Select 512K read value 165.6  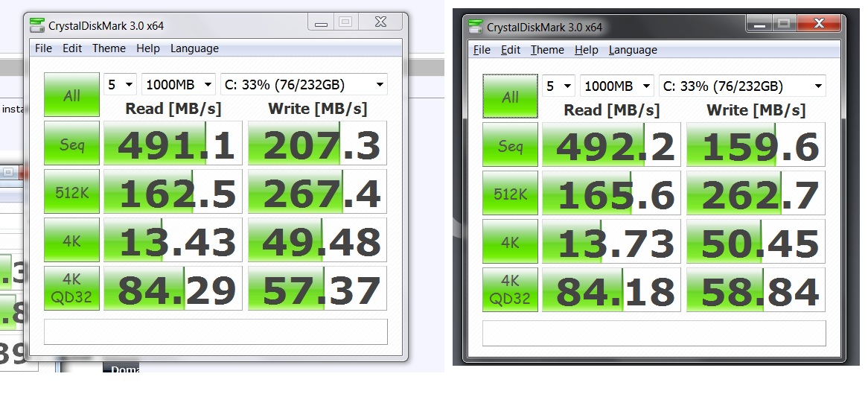pos(611,193)
